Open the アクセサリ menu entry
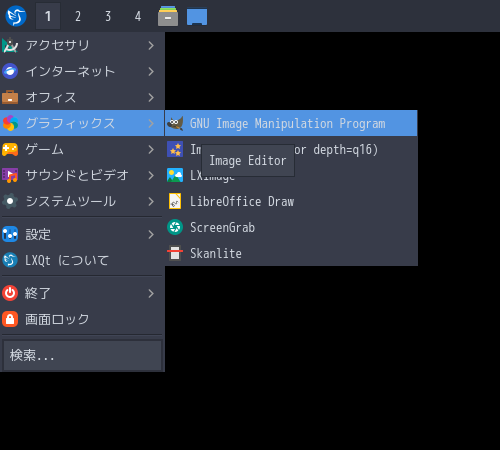 coord(82,45)
